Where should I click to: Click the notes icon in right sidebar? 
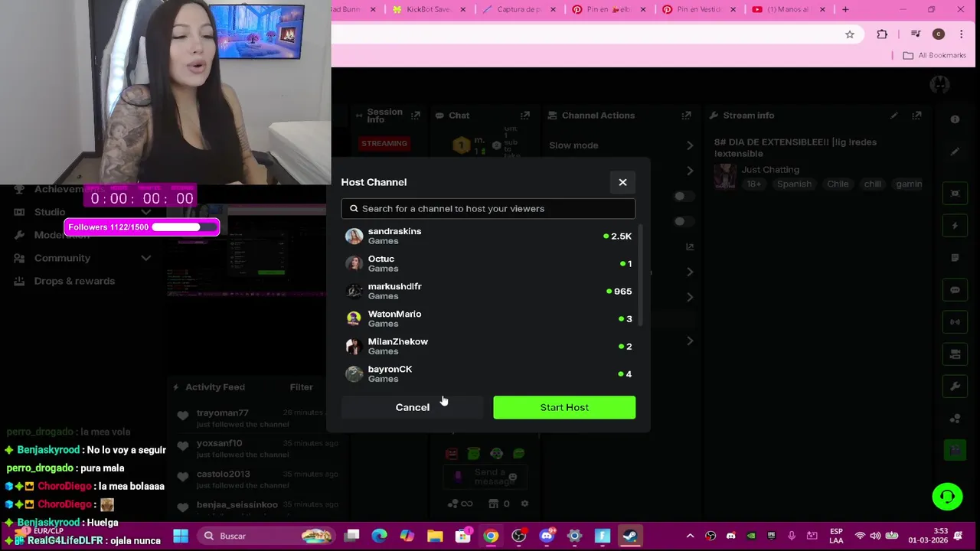pyautogui.click(x=955, y=258)
